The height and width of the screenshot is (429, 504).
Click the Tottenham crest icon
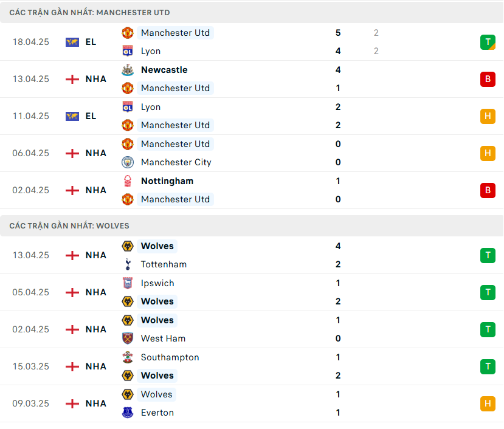pos(128,264)
